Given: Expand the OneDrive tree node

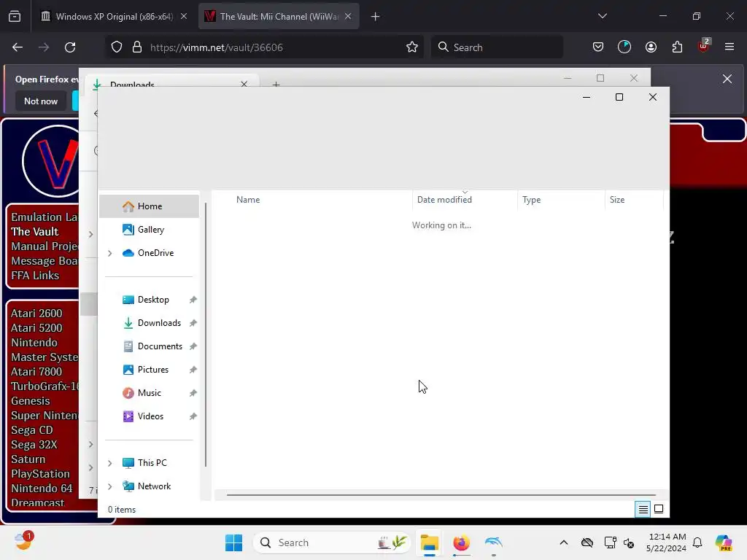Looking at the screenshot, I should (110, 253).
